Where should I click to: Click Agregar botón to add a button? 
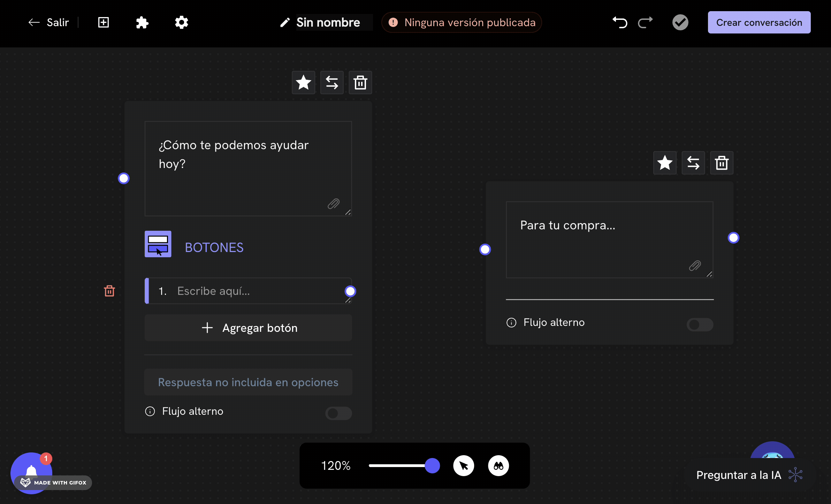248,328
